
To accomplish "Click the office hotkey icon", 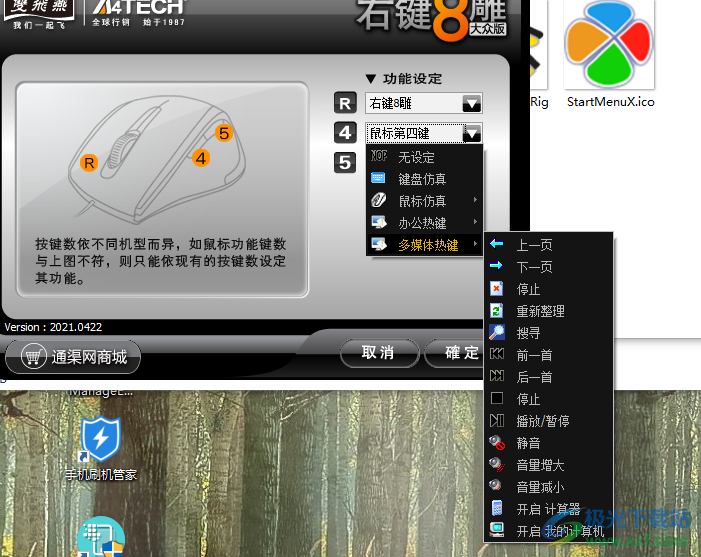I will pyautogui.click(x=379, y=222).
